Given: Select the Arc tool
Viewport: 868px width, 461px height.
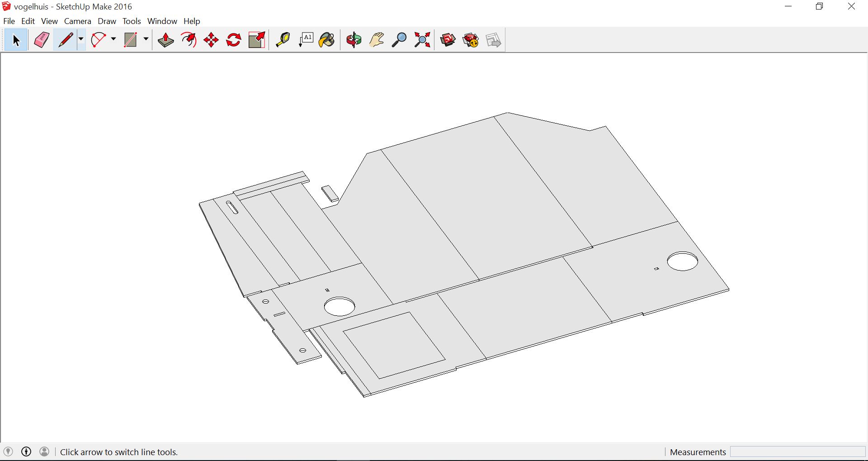Looking at the screenshot, I should pos(99,40).
